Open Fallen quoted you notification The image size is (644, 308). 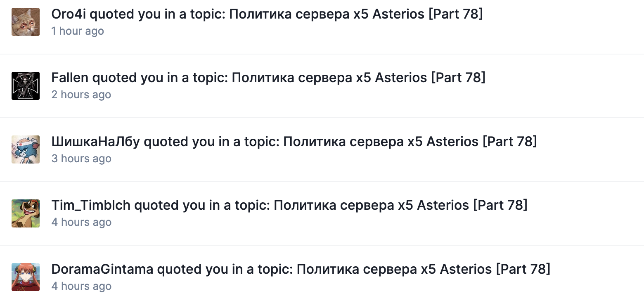pos(322,86)
